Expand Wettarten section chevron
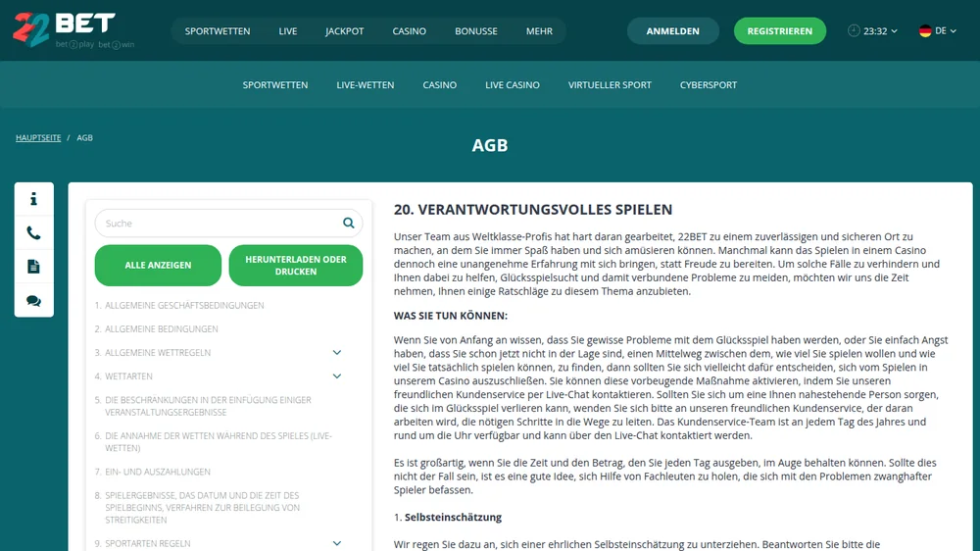Screen dimensions: 980x551 click(x=337, y=376)
